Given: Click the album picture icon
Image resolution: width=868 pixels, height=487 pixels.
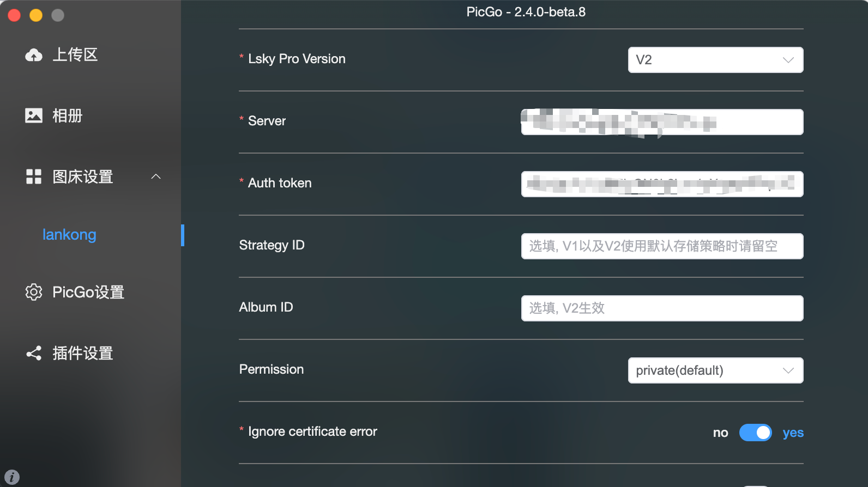Looking at the screenshot, I should (x=34, y=115).
